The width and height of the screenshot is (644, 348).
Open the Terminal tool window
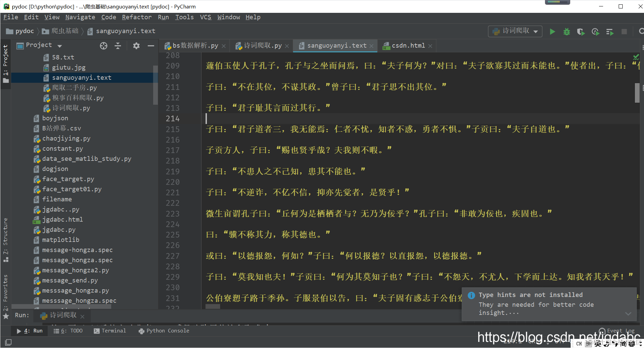tap(110, 331)
